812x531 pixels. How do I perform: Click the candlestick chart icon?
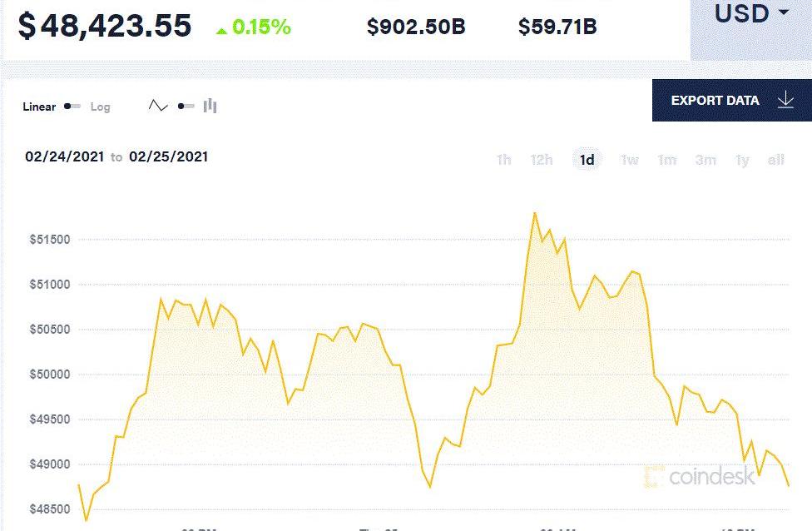click(210, 106)
